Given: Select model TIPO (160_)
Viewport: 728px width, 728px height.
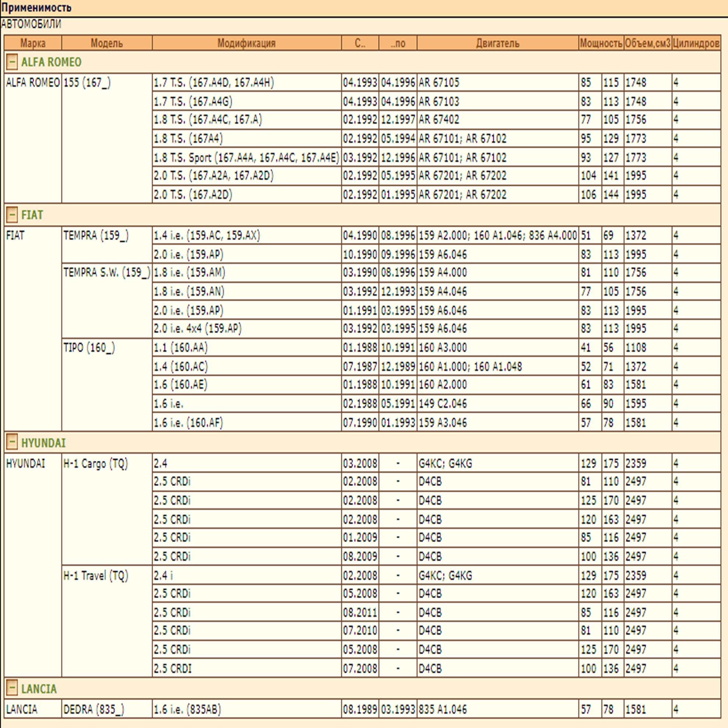Looking at the screenshot, I should coord(89,347).
